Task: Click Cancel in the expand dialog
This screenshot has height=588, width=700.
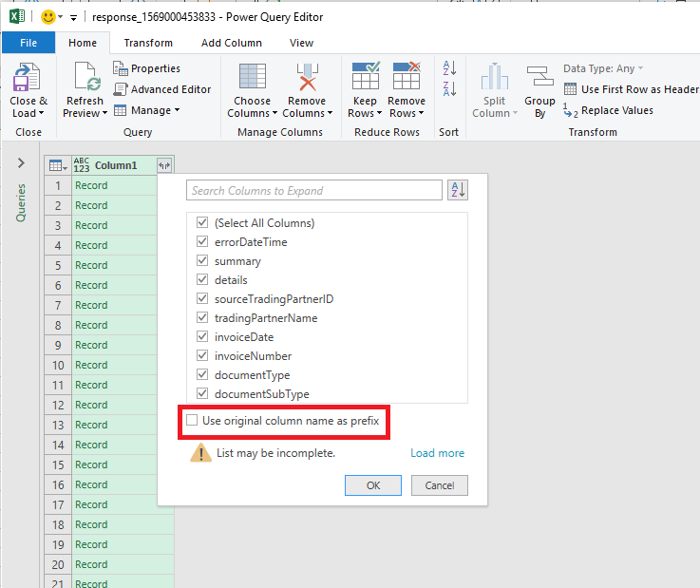Action: pos(440,485)
